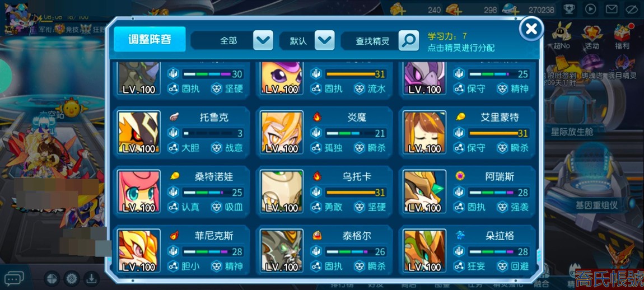Screen dimensions: 644x290
Task: Open the chat bubble icon
Action: [x=13, y=279]
